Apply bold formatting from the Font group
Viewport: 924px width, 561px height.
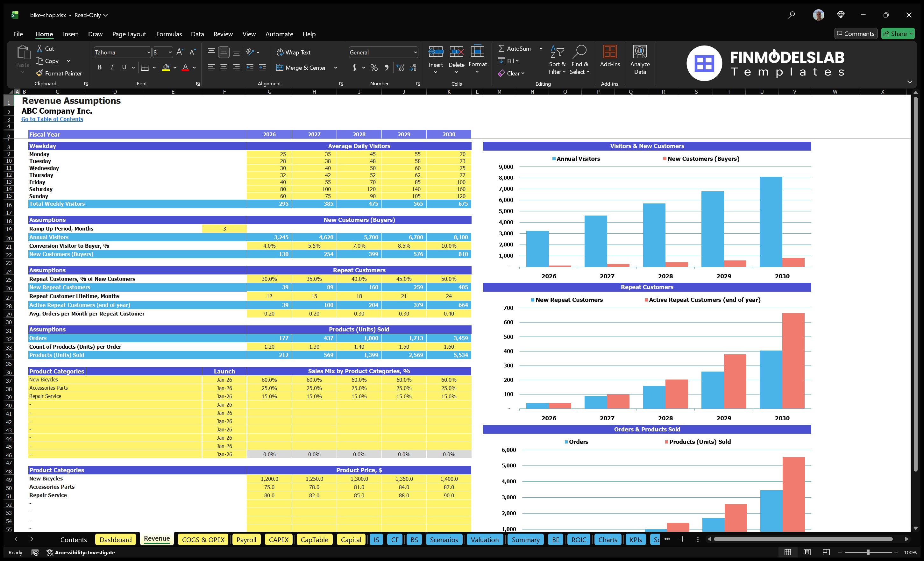99,67
